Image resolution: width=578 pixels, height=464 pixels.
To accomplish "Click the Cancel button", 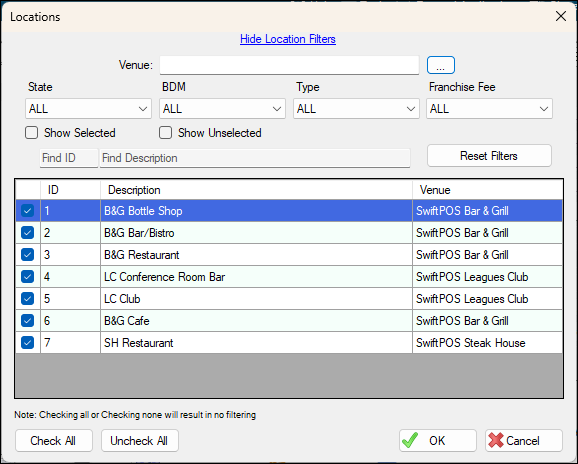I will 524,440.
